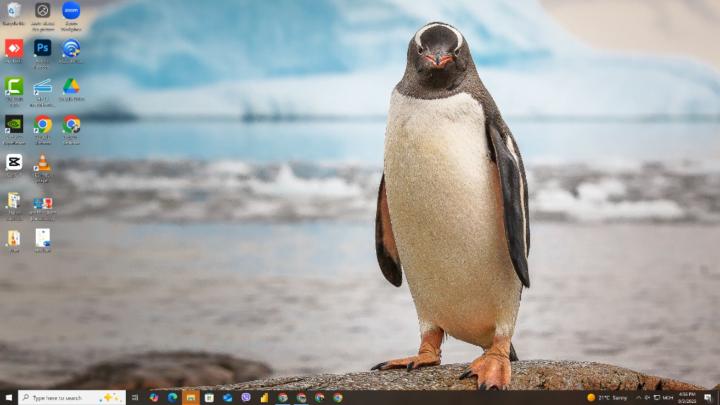720x405 pixels.
Task: Open the notification center icon
Action: click(x=708, y=397)
